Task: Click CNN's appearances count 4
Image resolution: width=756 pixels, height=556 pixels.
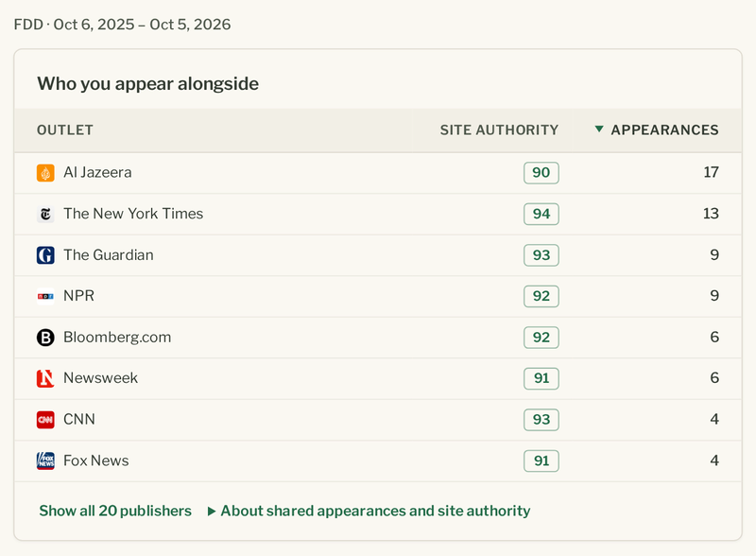Action: [x=714, y=419]
